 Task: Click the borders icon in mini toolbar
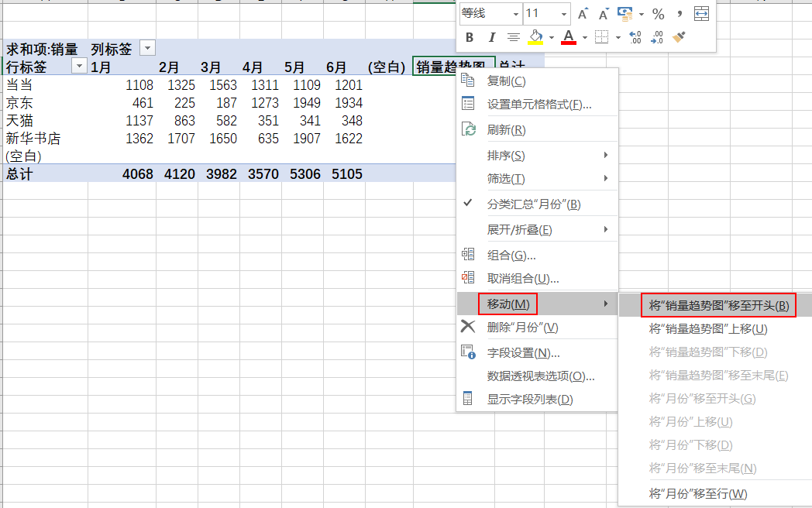coord(601,37)
